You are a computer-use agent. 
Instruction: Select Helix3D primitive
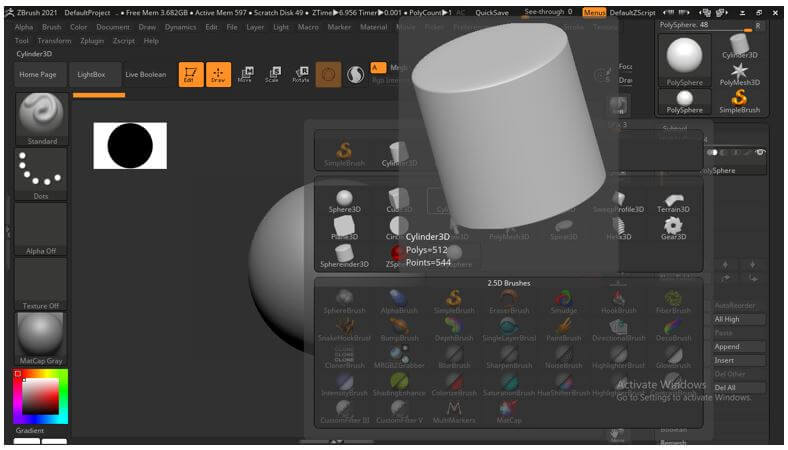pos(619,229)
